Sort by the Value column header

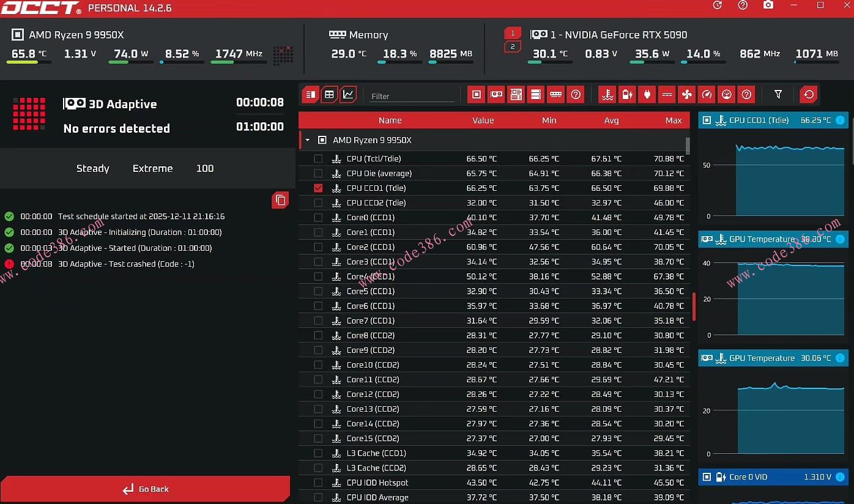point(483,120)
